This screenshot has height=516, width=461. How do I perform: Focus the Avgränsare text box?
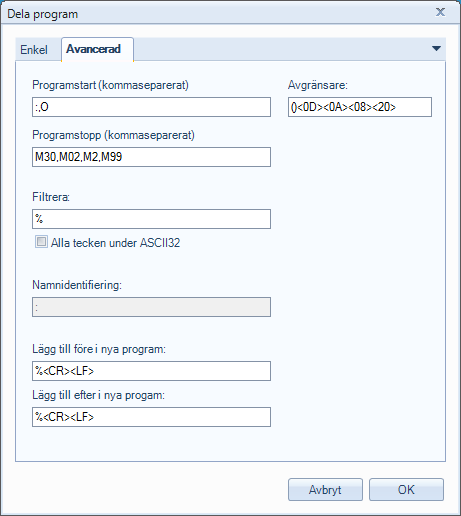[x=360, y=107]
